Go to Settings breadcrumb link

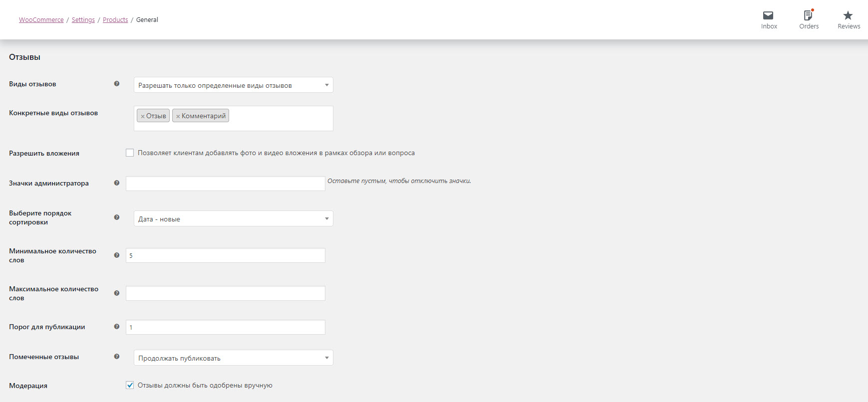point(83,20)
